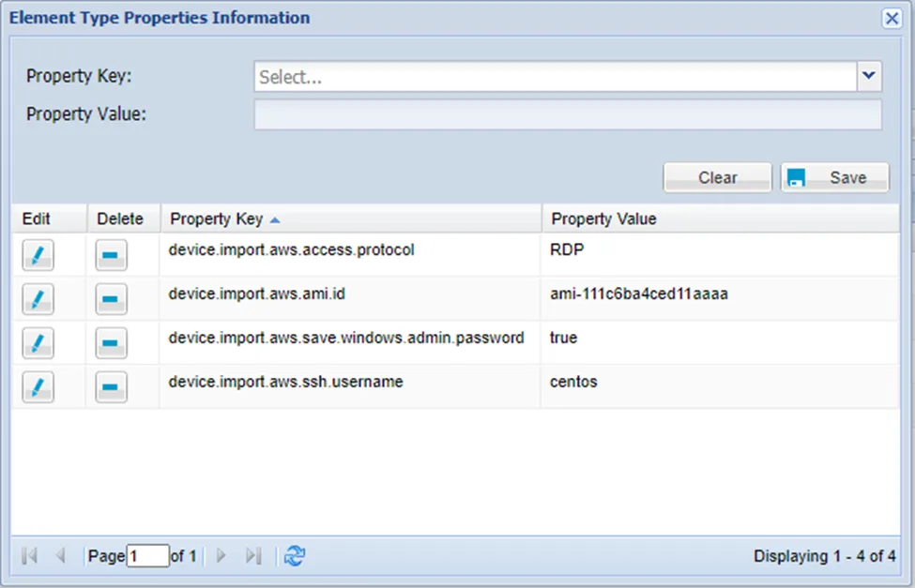The image size is (915, 588).
Task: Save the property entry
Action: (x=835, y=177)
